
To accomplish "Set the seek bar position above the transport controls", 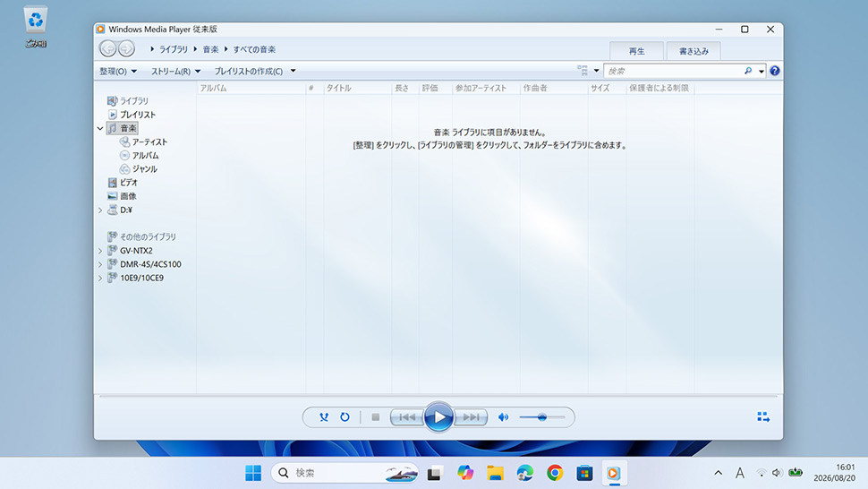I will (438, 397).
